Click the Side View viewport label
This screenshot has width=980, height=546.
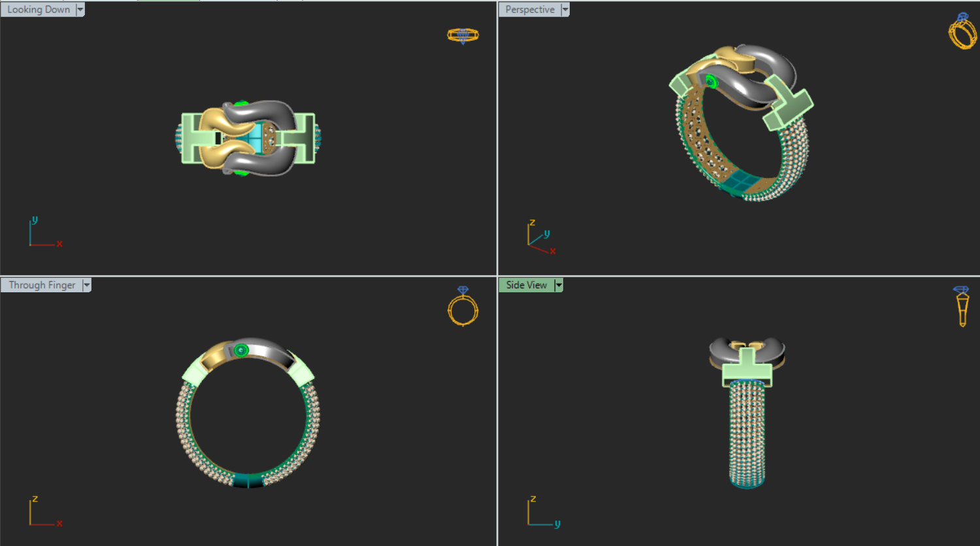526,285
